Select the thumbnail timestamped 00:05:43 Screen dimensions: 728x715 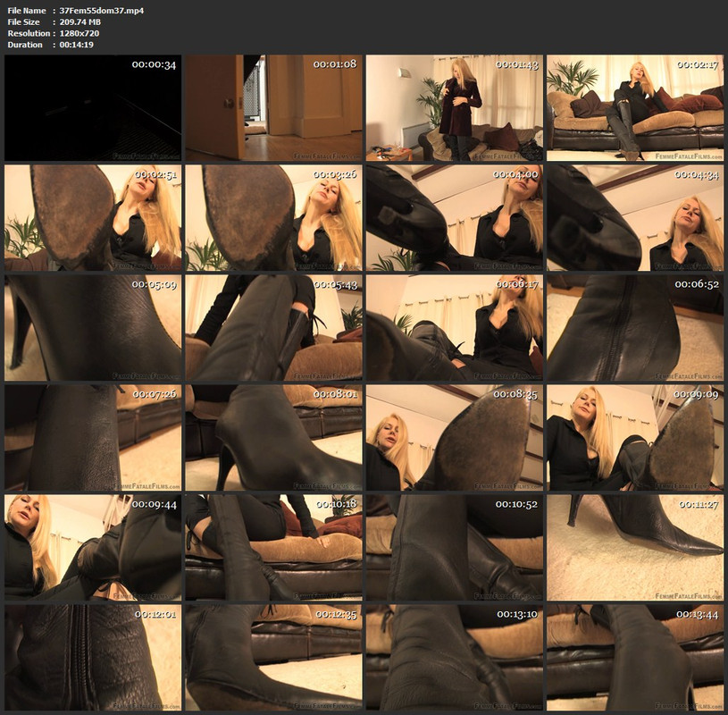click(273, 327)
